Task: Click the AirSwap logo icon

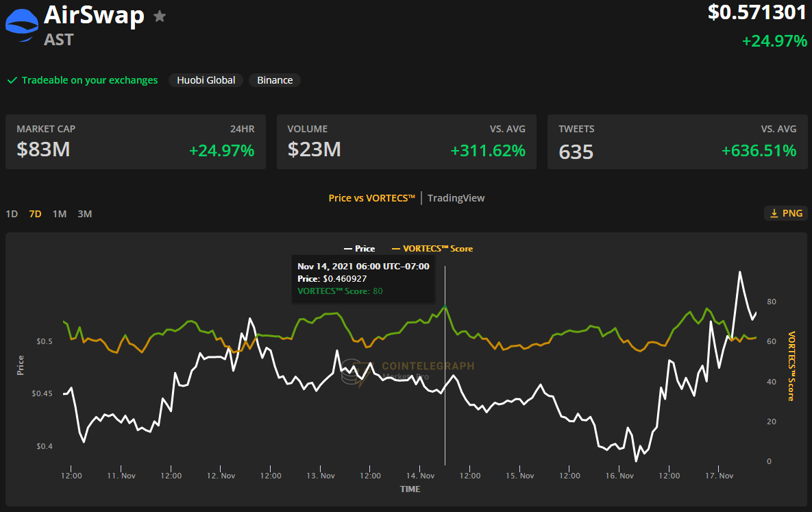Action: [22, 25]
